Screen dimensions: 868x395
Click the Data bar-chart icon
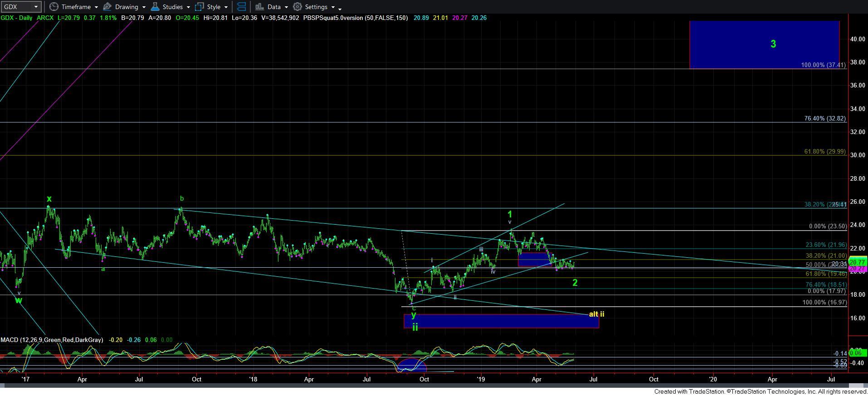pos(259,7)
